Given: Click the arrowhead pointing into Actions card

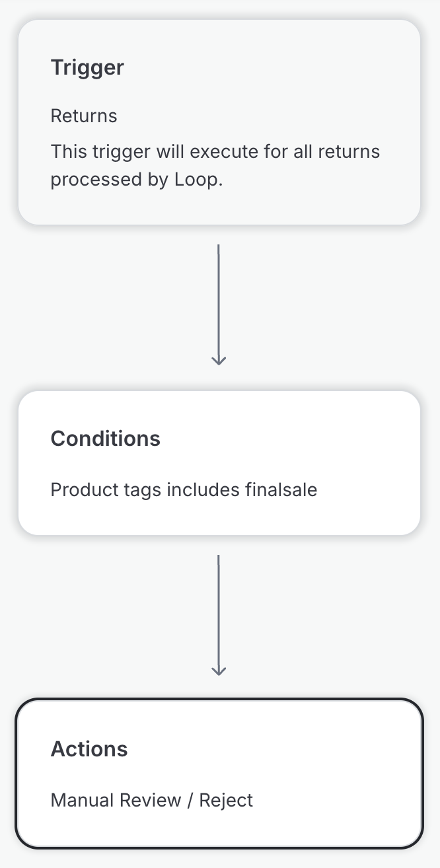Looking at the screenshot, I should click(x=219, y=670).
